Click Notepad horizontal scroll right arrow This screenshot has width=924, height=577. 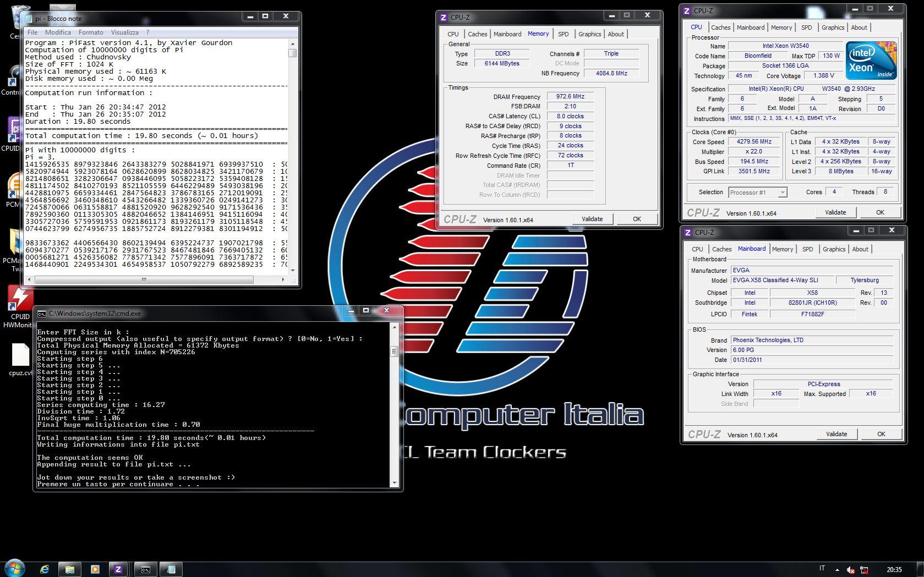283,279
